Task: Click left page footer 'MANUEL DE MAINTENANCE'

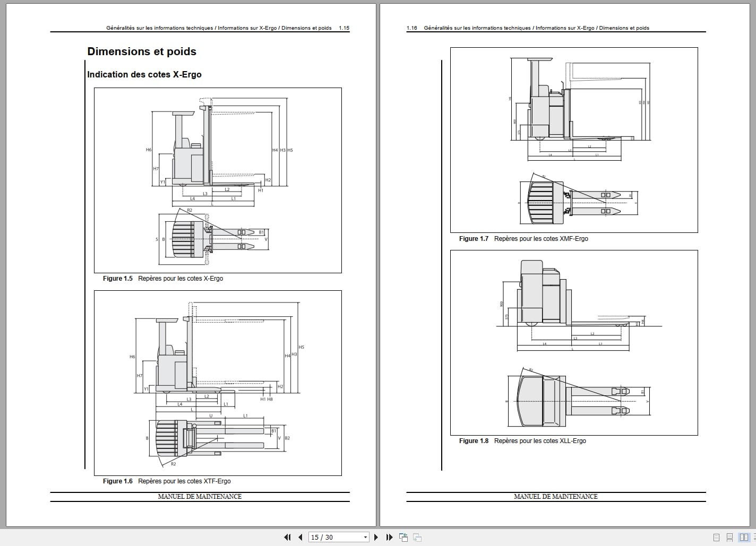Action: (x=200, y=497)
